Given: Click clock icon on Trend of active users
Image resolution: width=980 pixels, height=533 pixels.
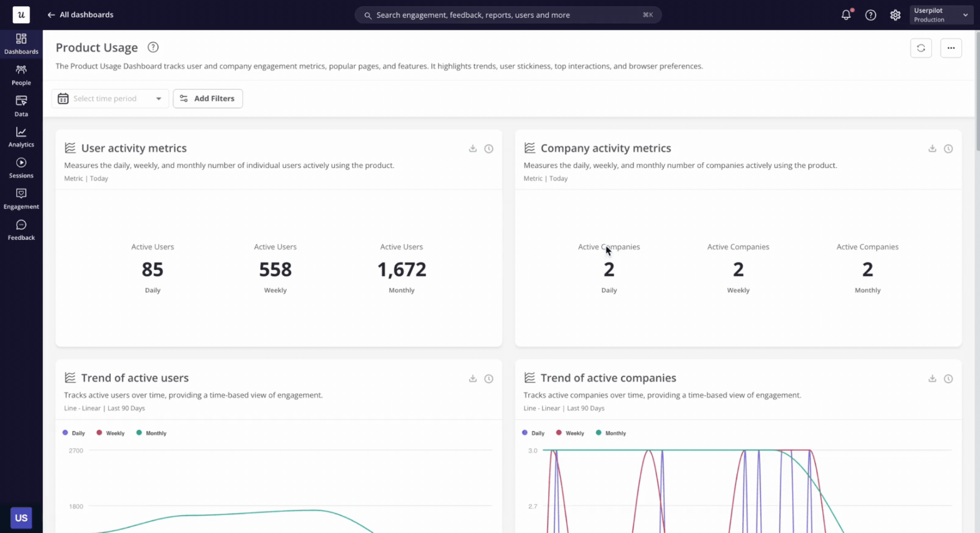Looking at the screenshot, I should 489,378.
